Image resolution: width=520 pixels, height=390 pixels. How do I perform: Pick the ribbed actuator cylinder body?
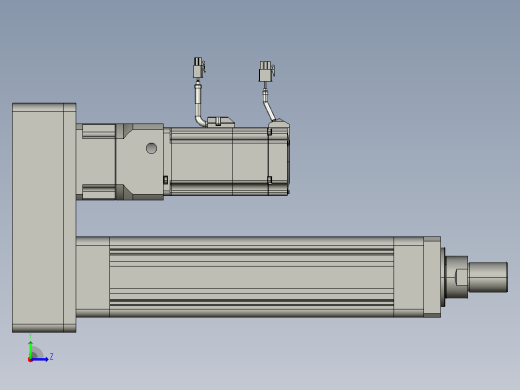[x=251, y=277]
